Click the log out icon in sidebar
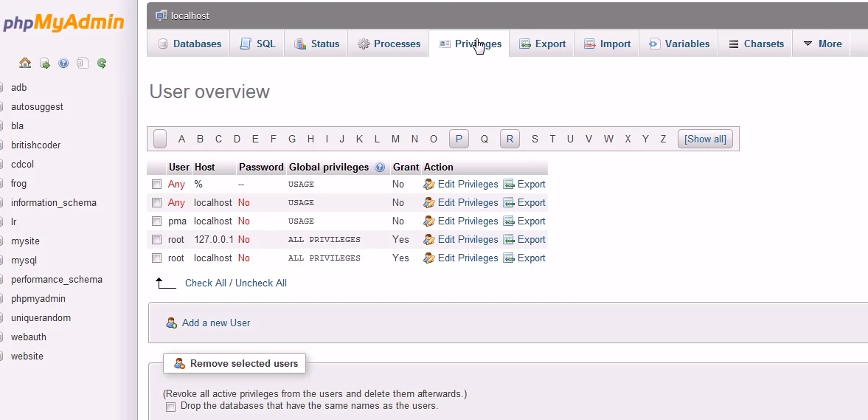868x420 pixels. pyautogui.click(x=45, y=63)
